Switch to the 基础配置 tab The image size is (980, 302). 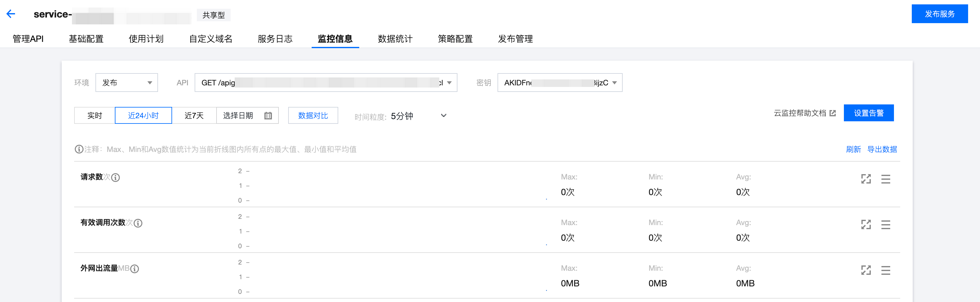click(86, 39)
